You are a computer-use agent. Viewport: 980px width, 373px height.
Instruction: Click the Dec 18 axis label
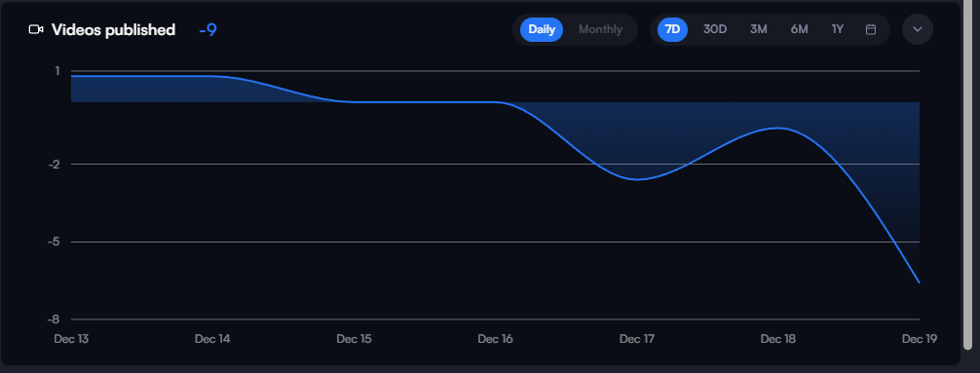pyautogui.click(x=778, y=339)
